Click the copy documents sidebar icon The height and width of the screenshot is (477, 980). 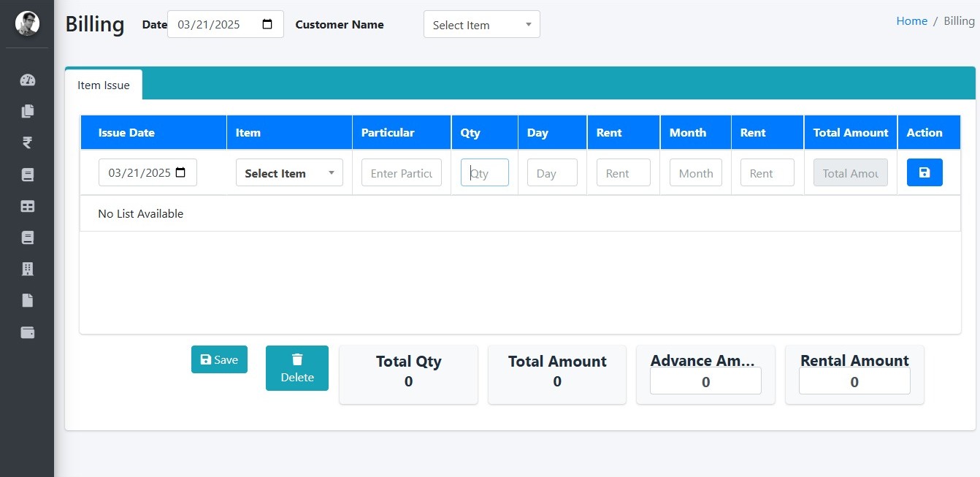click(28, 112)
